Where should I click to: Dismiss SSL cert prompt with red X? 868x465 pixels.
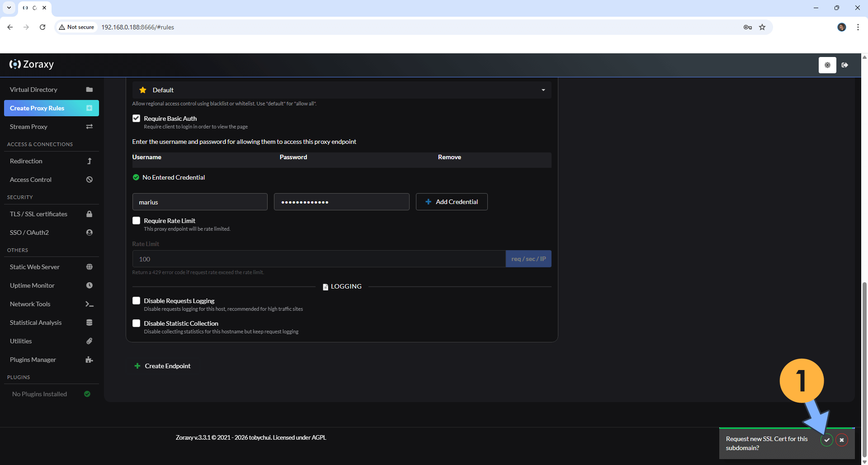coord(841,440)
